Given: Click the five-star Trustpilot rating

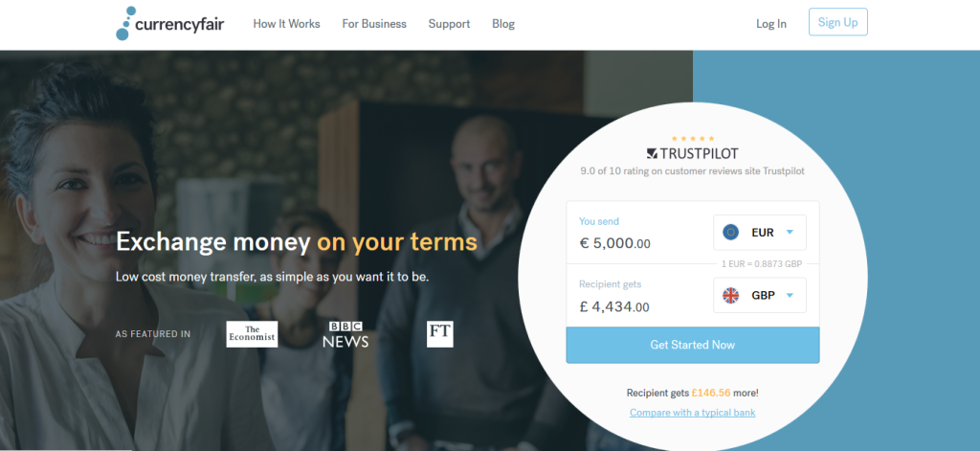Looking at the screenshot, I should pos(693,138).
